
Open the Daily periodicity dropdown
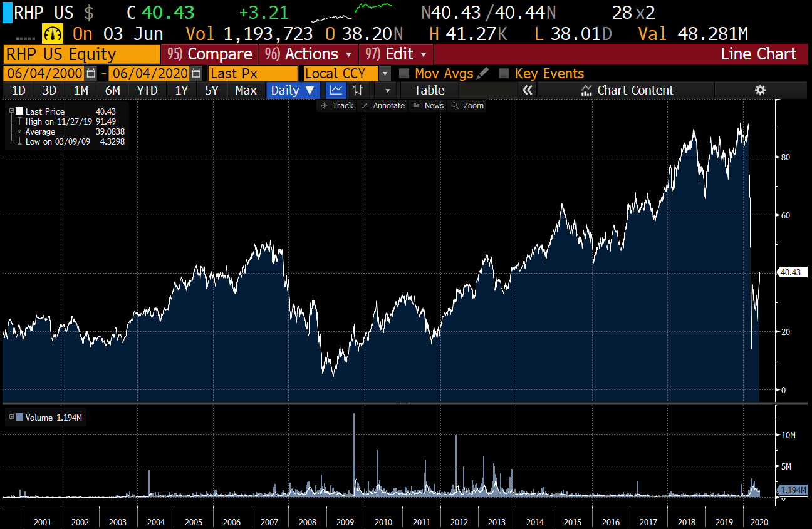point(293,90)
